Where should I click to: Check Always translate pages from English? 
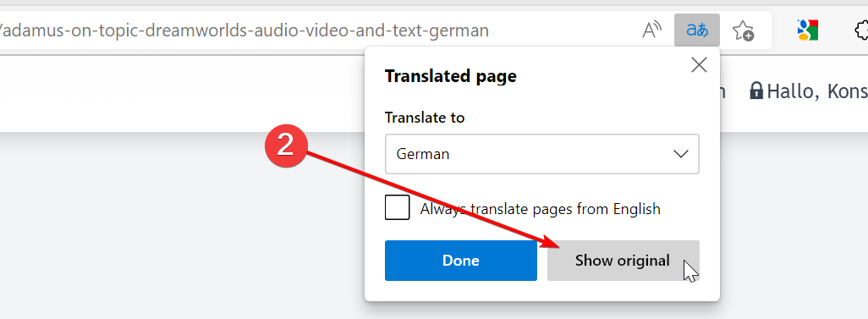coord(397,207)
